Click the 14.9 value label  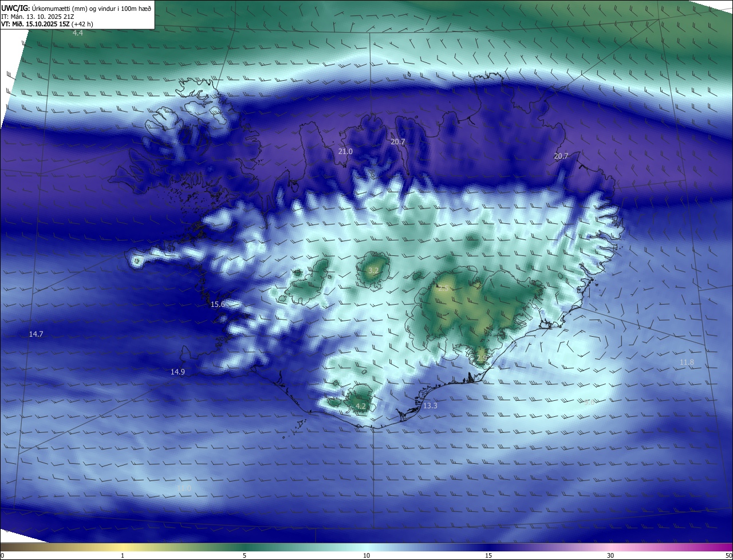178,372
